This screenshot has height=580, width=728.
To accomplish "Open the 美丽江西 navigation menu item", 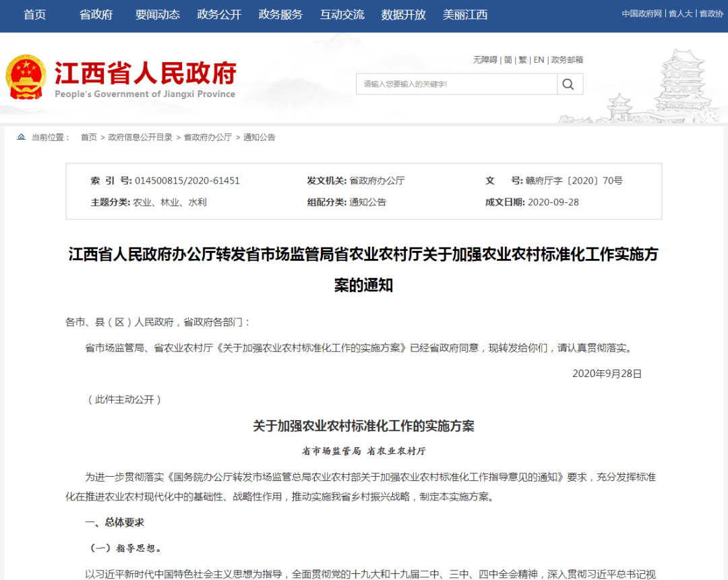I will [x=465, y=14].
